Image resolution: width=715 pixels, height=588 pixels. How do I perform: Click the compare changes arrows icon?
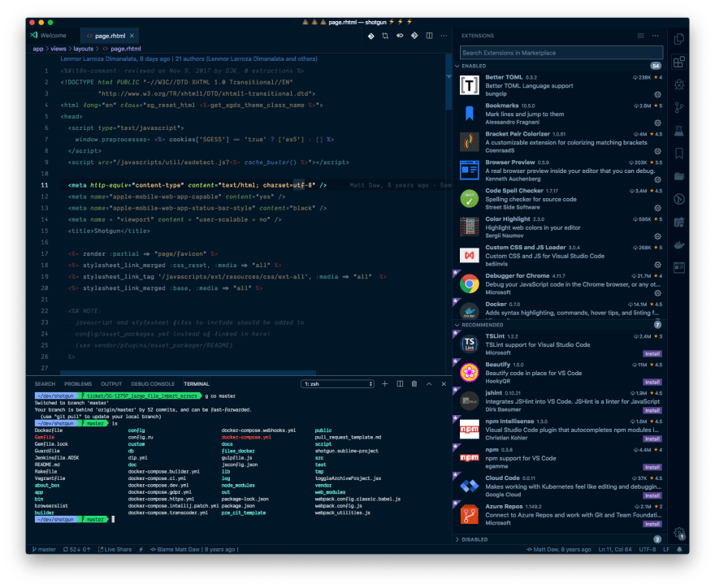(385, 36)
